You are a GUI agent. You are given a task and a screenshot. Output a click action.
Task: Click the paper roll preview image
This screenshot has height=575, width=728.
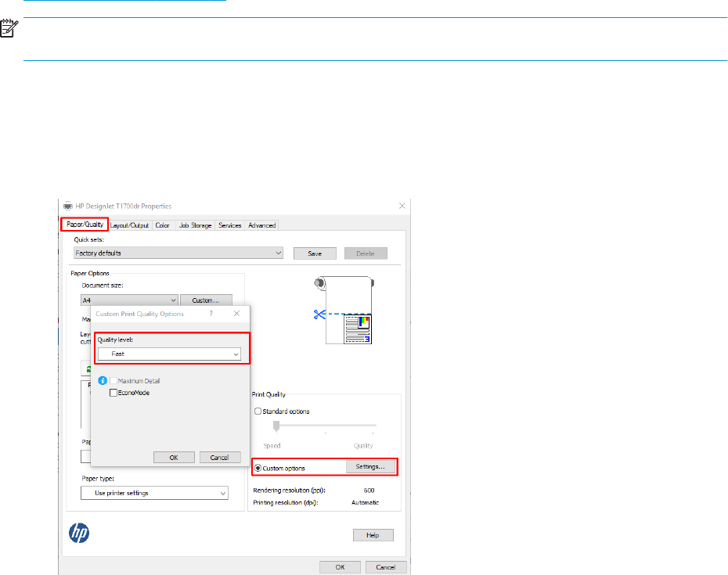pyautogui.click(x=344, y=310)
